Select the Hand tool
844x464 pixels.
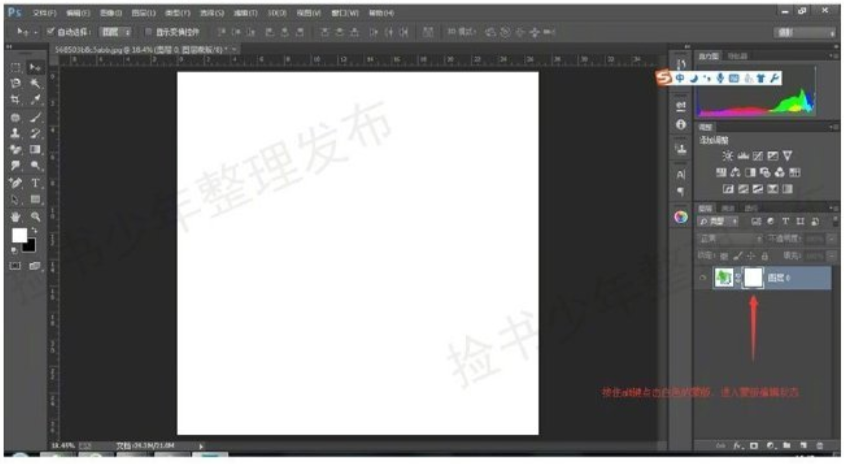[x=16, y=217]
